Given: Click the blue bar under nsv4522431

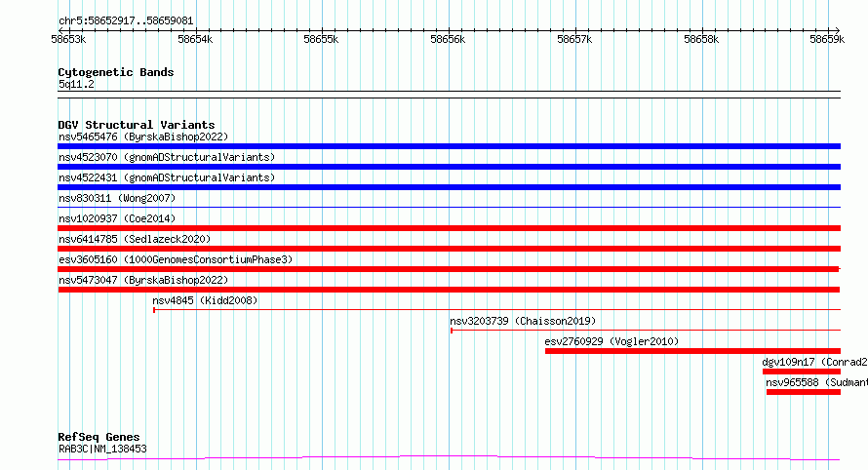Looking at the screenshot, I should (x=449, y=187).
